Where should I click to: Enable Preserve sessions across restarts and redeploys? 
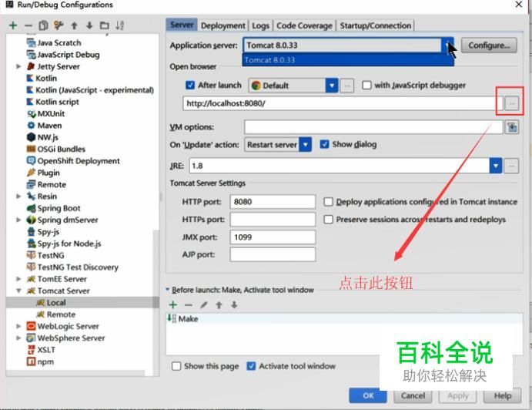(328, 220)
